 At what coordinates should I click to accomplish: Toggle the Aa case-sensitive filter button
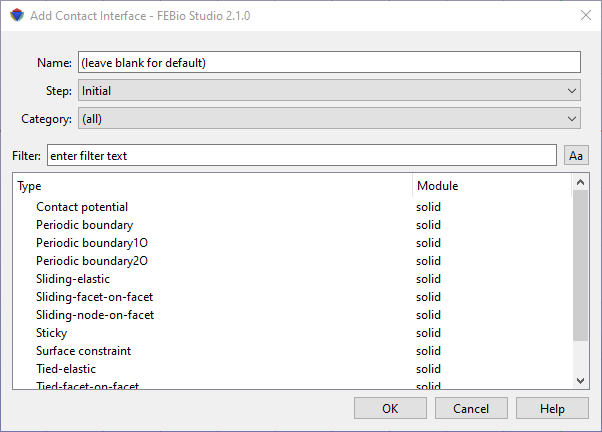(x=576, y=156)
